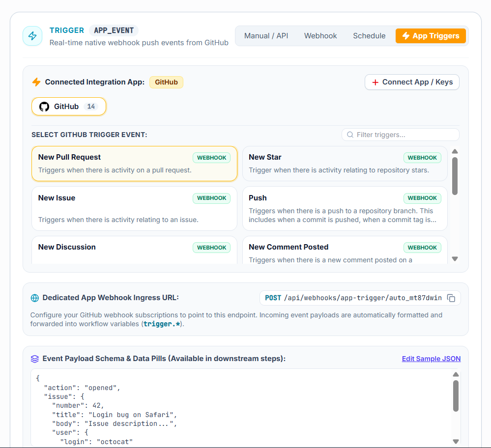
Task: Open Connect App / Keys
Action: (x=412, y=82)
